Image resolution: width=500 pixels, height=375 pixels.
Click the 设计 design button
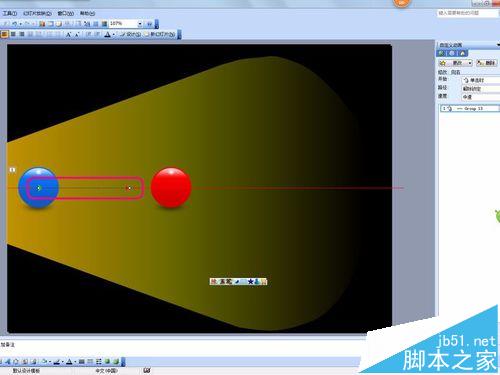[x=130, y=34]
